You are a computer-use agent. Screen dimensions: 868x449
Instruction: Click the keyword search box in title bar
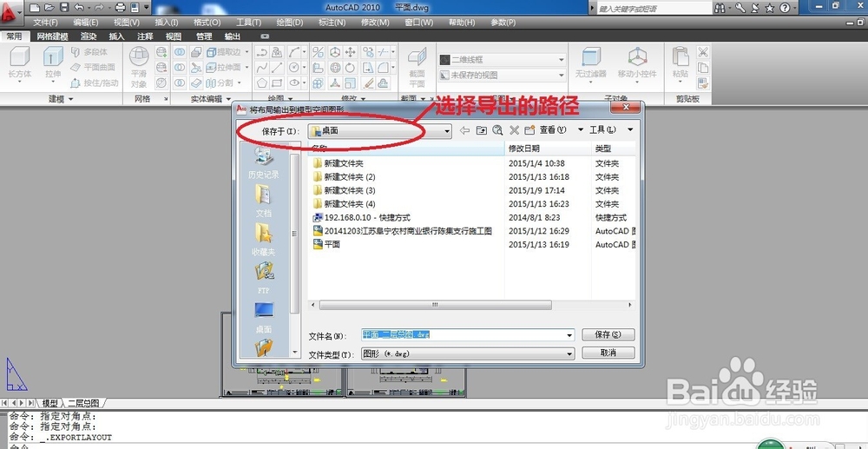[654, 9]
